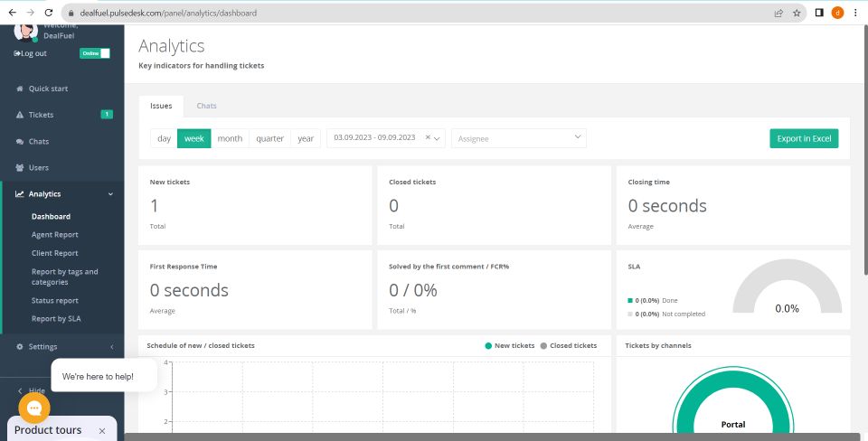868x441 pixels.
Task: Open the date range dropdown arrow
Action: pyautogui.click(x=438, y=138)
